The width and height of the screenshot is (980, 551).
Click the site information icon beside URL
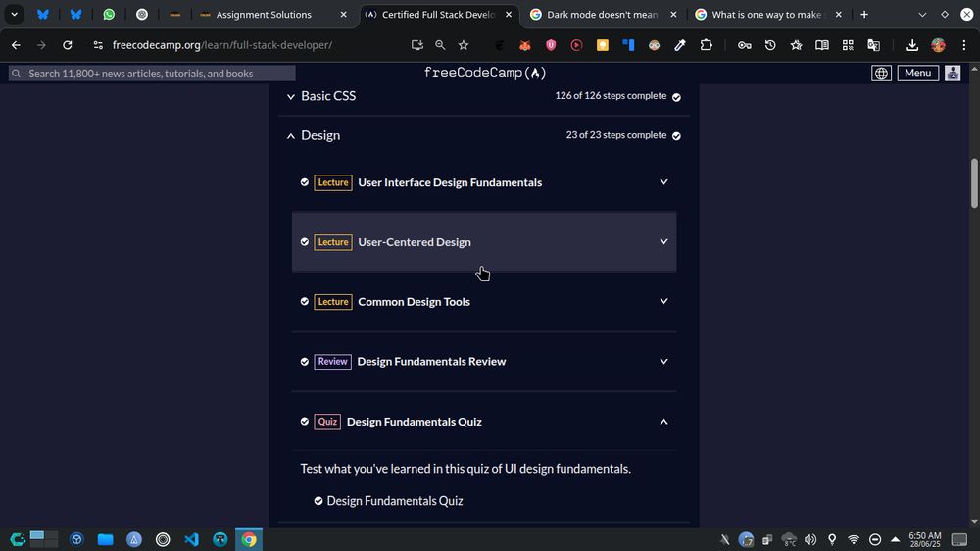(x=98, y=45)
